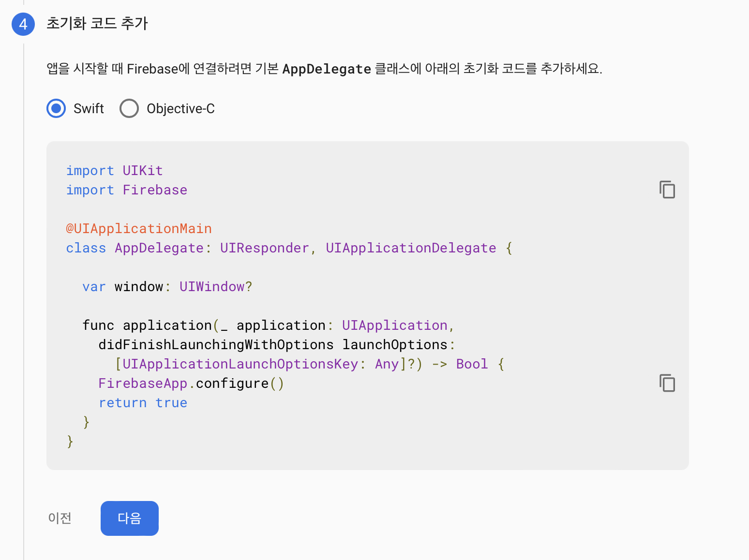The height and width of the screenshot is (560, 749).
Task: Click the @UIApplicationMain attribute line
Action: [x=139, y=229]
